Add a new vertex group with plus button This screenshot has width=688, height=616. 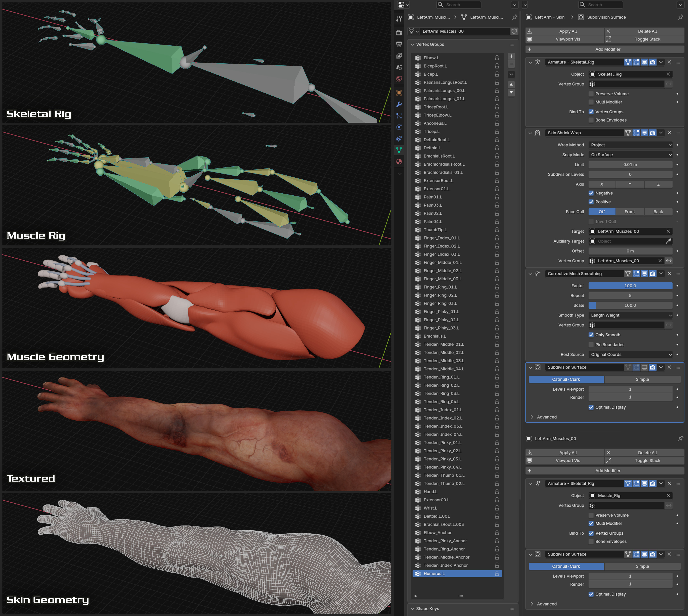coord(511,56)
